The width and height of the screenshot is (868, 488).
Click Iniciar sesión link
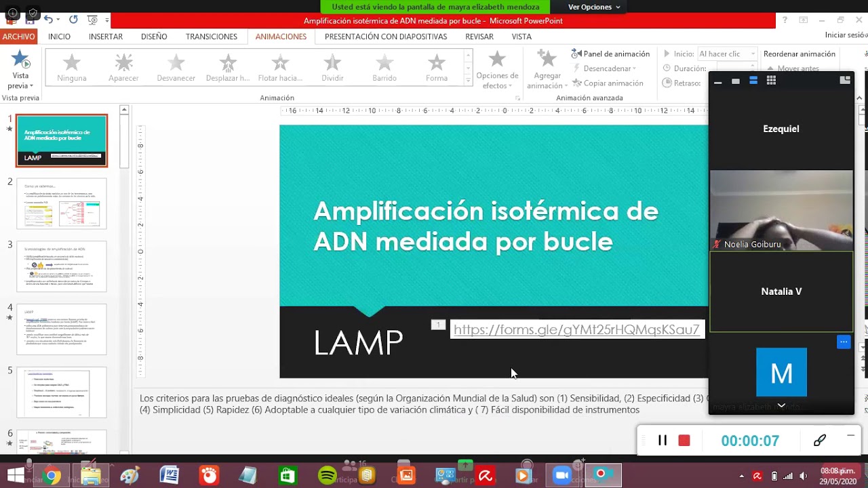click(846, 35)
